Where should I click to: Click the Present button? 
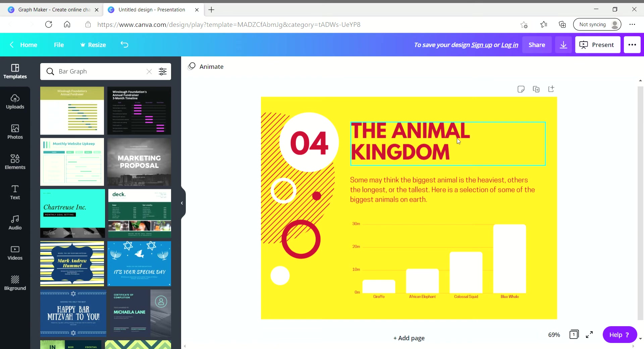(597, 45)
